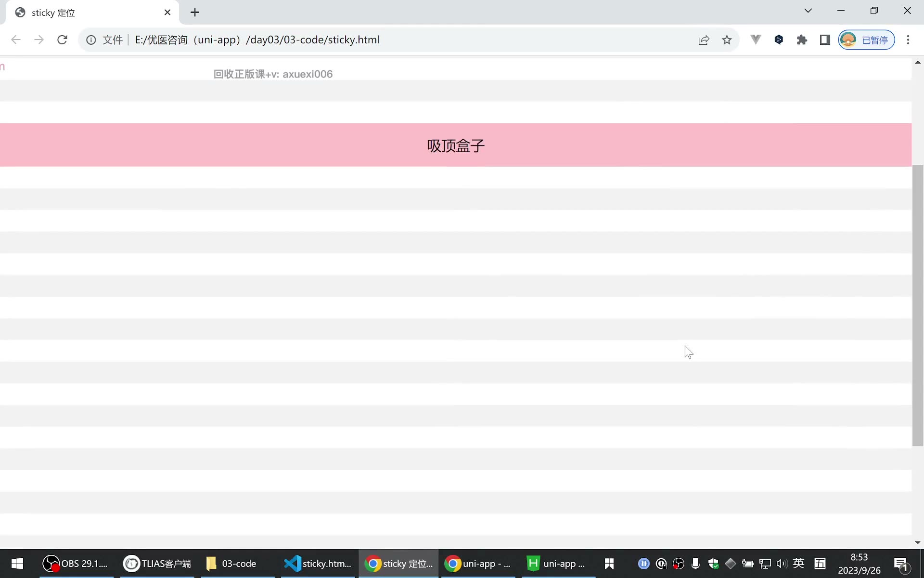This screenshot has height=578, width=924.
Task: Open the 03-code folder in taskbar
Action: point(238,564)
